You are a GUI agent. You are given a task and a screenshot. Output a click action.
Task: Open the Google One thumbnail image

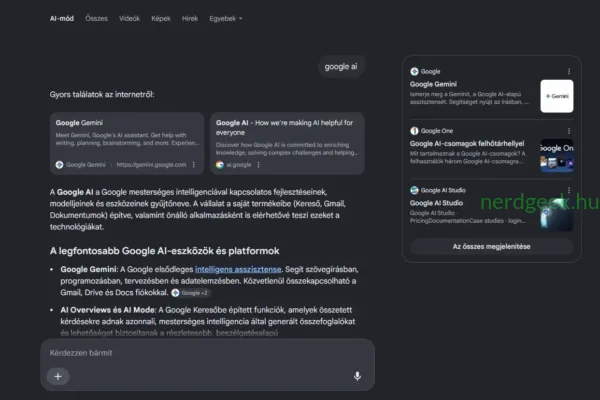point(557,155)
